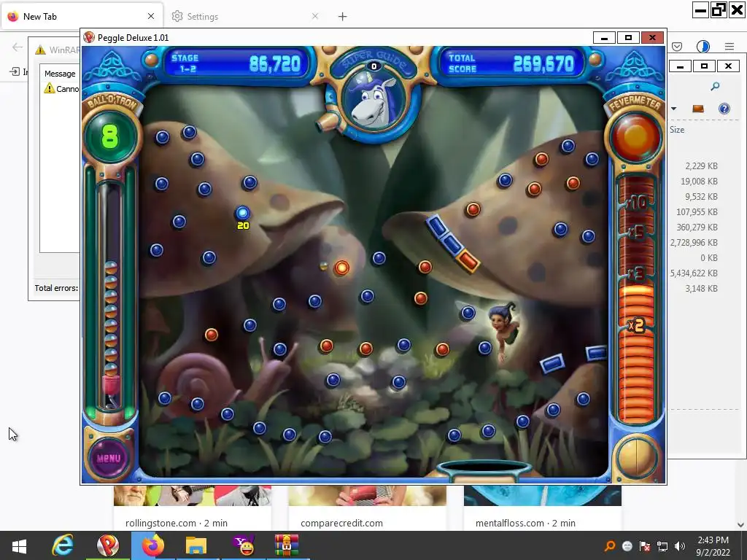Click the x2 marker on the Fevermeter

[x=636, y=326]
